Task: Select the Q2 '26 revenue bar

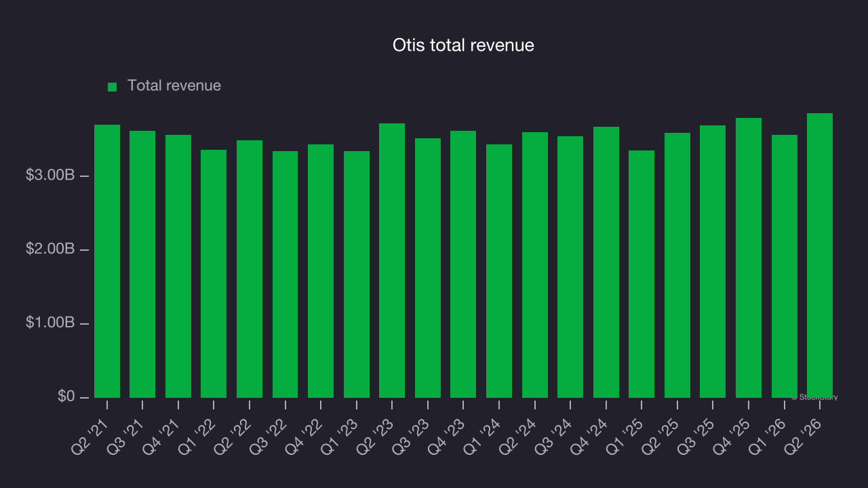Action: (820, 256)
